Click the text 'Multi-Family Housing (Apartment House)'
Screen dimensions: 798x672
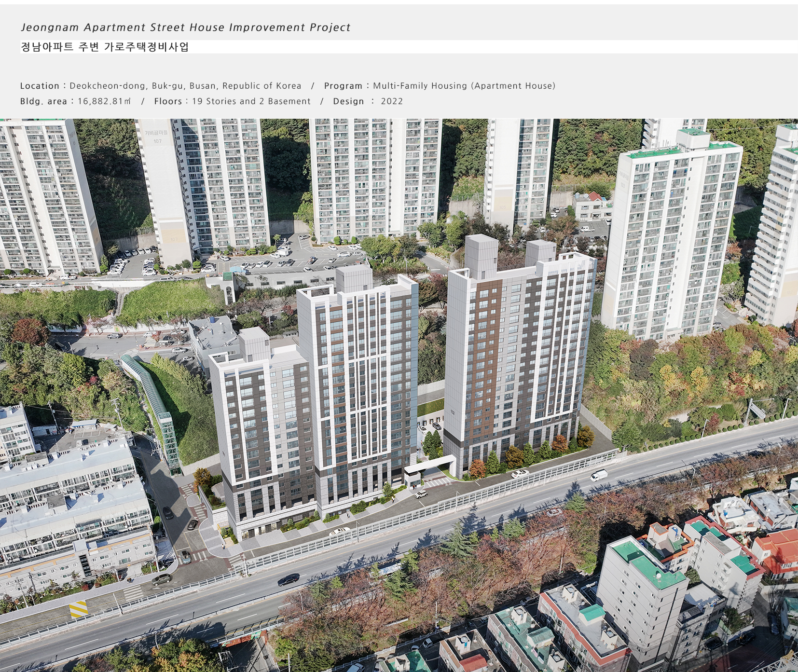464,86
